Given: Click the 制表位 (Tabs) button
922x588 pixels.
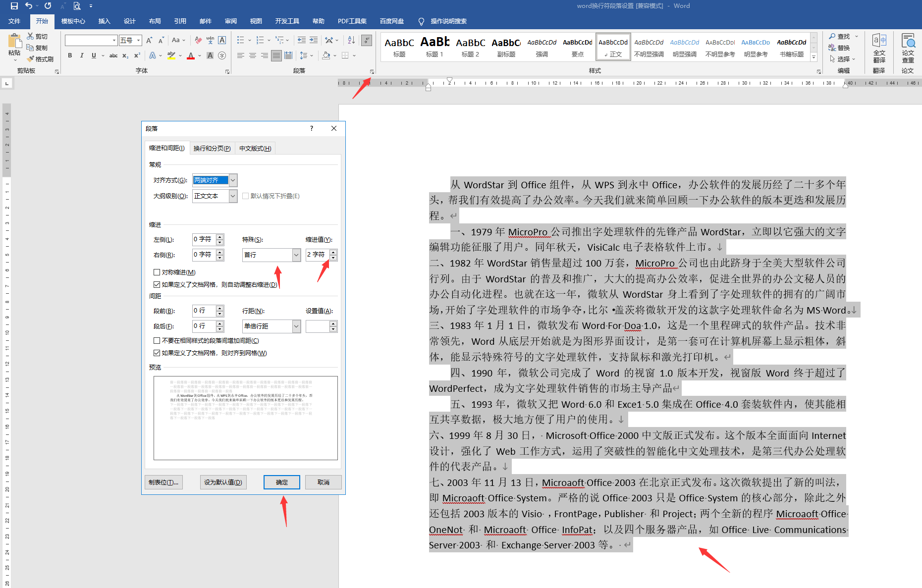Looking at the screenshot, I should pyautogui.click(x=164, y=482).
